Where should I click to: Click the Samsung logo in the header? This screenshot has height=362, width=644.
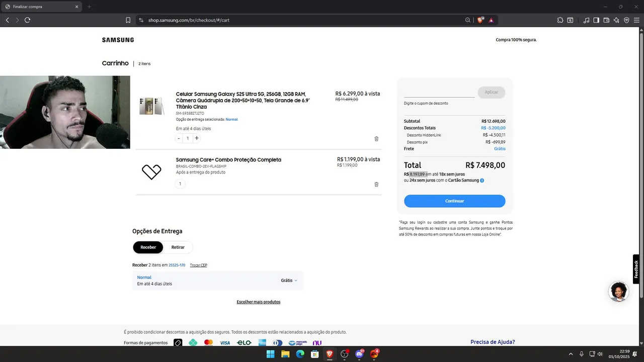pyautogui.click(x=118, y=40)
